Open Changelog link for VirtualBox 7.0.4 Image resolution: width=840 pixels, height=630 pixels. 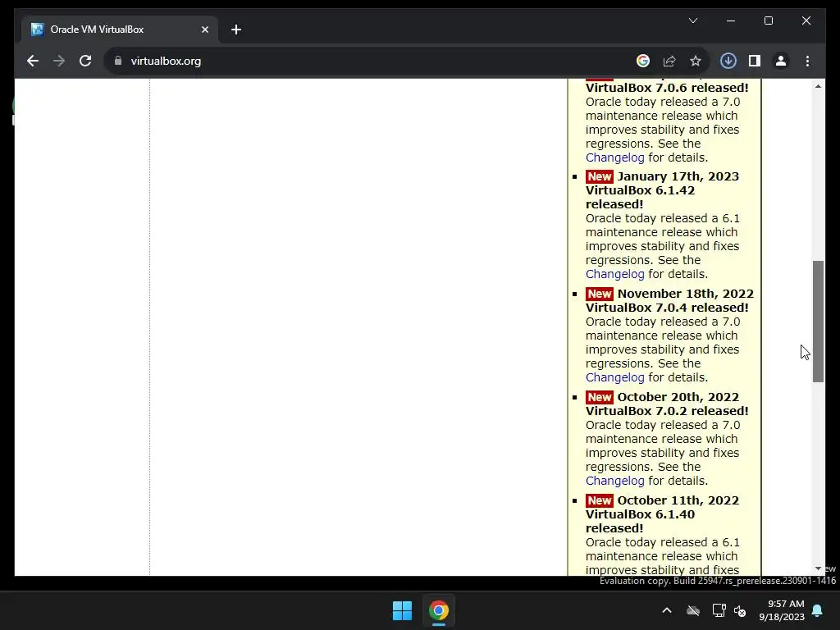point(614,377)
